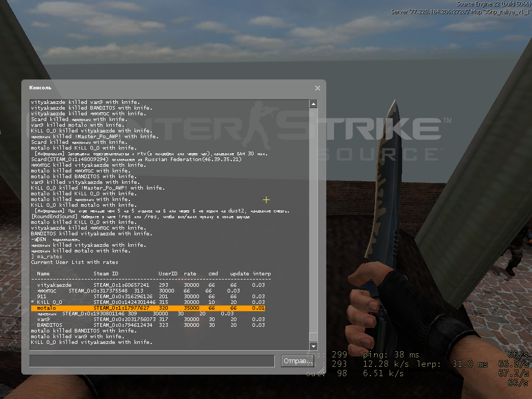This screenshot has height=399, width=532.
Task: Click the Консоль window title
Action: pos(41,87)
